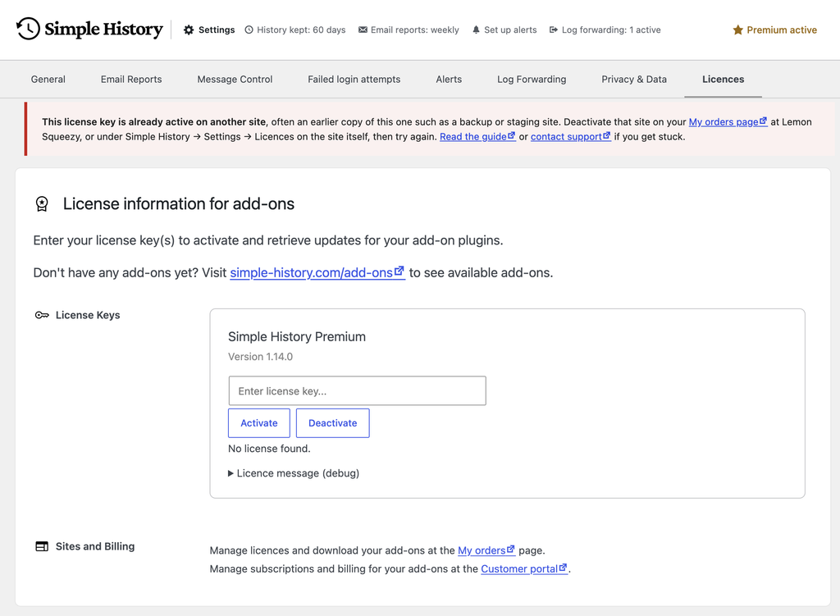Click the bell icon beside Set up alerts
Viewport: 840px width, 616px height.
point(476,30)
